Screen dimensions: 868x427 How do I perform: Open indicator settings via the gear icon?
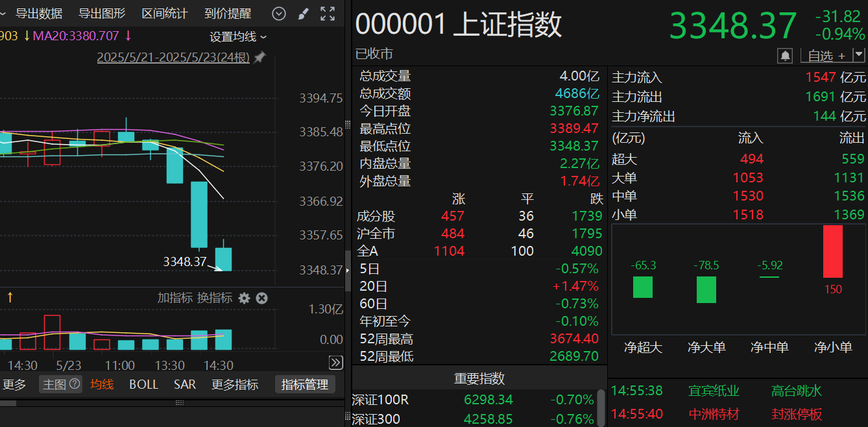click(244, 299)
